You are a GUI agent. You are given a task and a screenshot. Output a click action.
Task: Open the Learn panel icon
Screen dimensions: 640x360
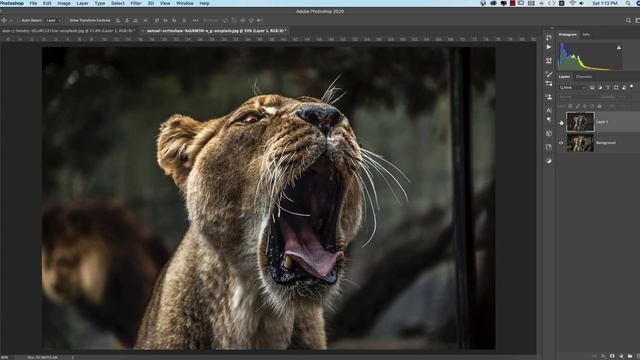click(x=549, y=147)
